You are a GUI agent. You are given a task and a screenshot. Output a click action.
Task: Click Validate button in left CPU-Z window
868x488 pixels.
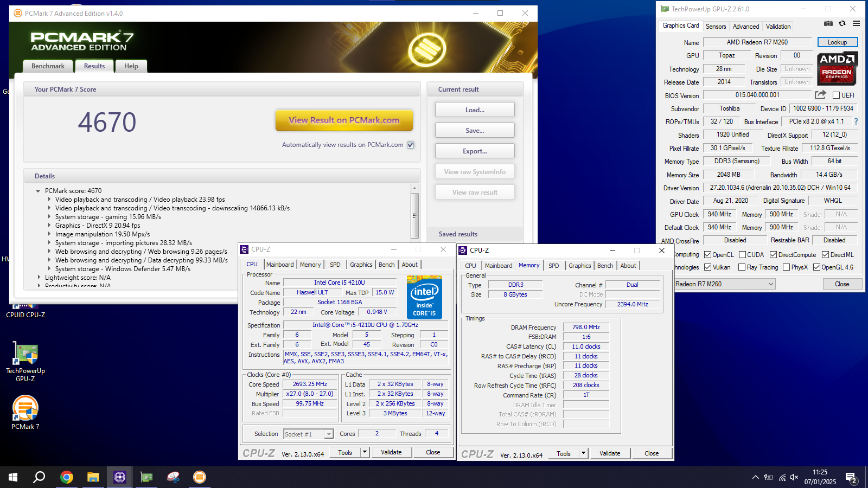click(391, 452)
